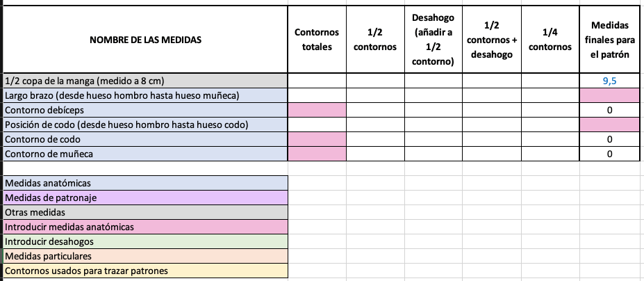
Task: Select the 1/4 contornos header cell
Action: pyautogui.click(x=550, y=40)
